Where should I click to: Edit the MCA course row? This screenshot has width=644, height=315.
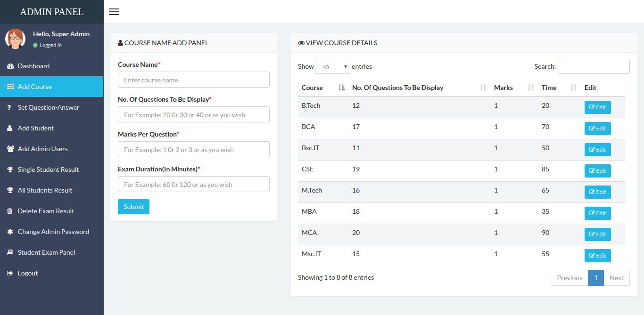pyautogui.click(x=597, y=234)
